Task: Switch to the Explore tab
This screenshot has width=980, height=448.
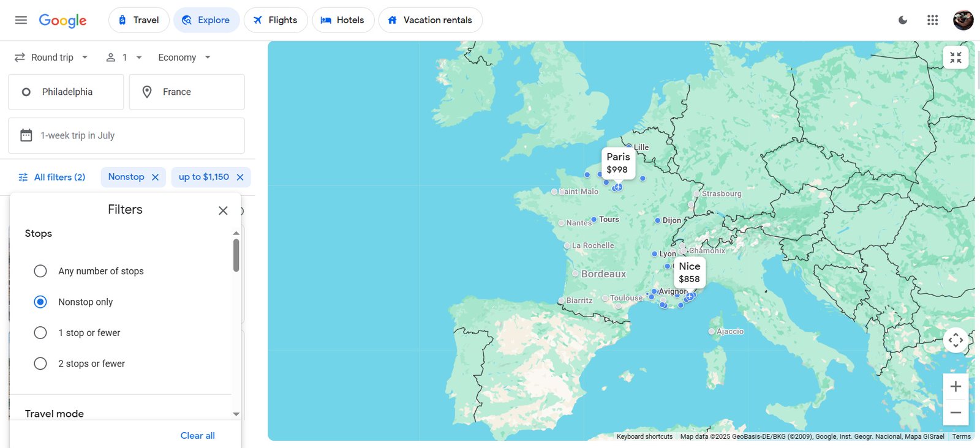Action: [206, 20]
